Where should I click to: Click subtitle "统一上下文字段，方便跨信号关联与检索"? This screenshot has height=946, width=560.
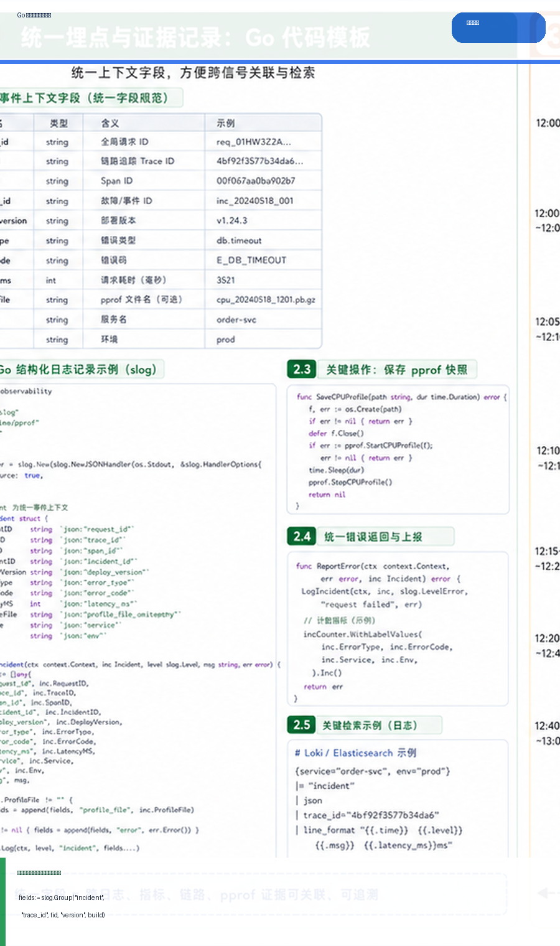tap(193, 73)
